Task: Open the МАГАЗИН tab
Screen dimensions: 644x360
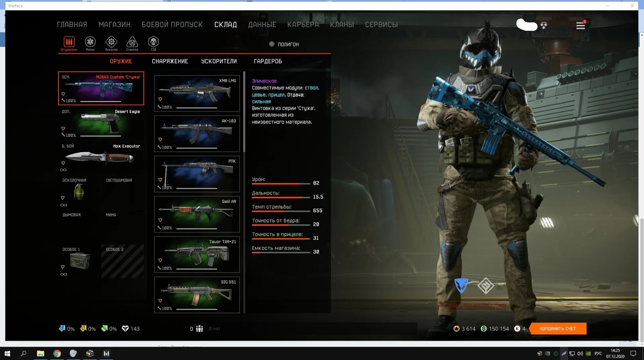Action: (115, 24)
